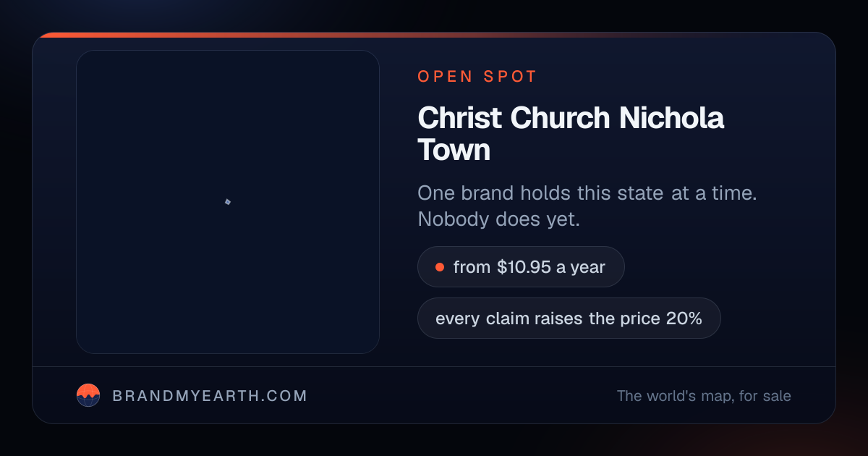868x456 pixels.
Task: Click the 'a year' text in price pill
Action: pyautogui.click(x=580, y=267)
